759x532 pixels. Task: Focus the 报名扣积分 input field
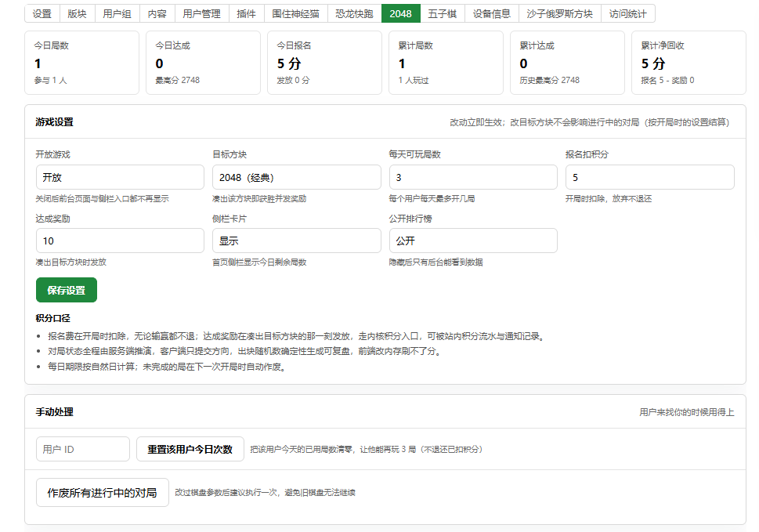tap(650, 177)
